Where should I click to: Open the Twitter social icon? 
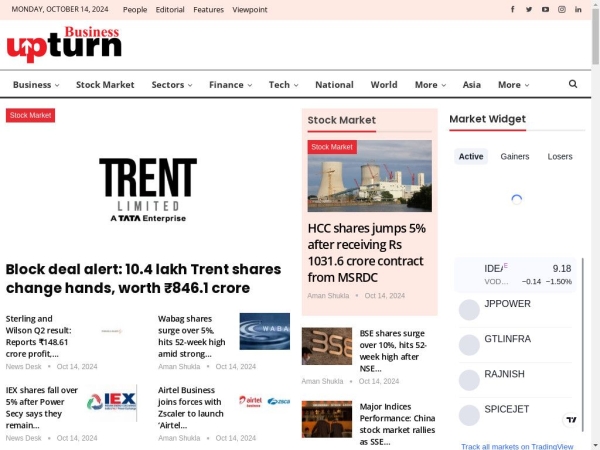pyautogui.click(x=529, y=10)
